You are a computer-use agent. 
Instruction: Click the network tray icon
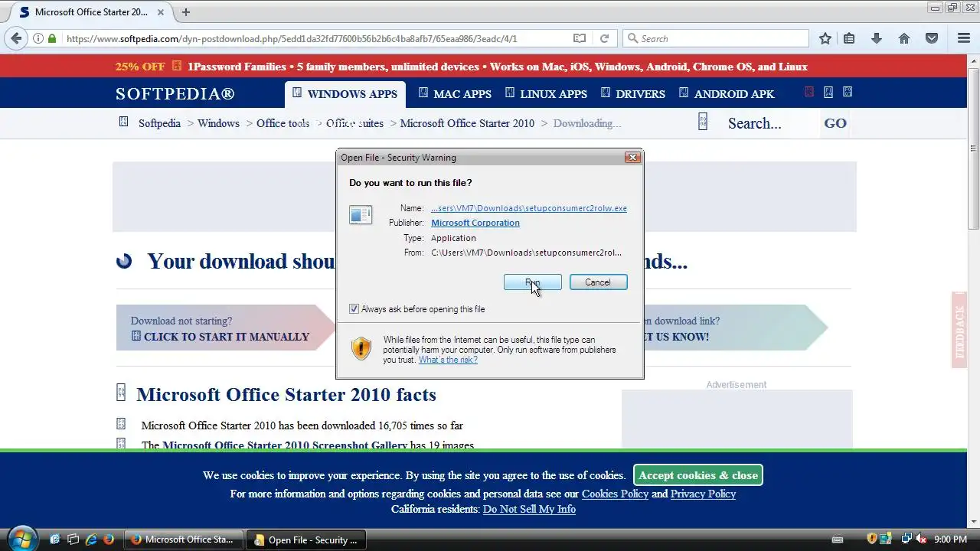(x=906, y=540)
